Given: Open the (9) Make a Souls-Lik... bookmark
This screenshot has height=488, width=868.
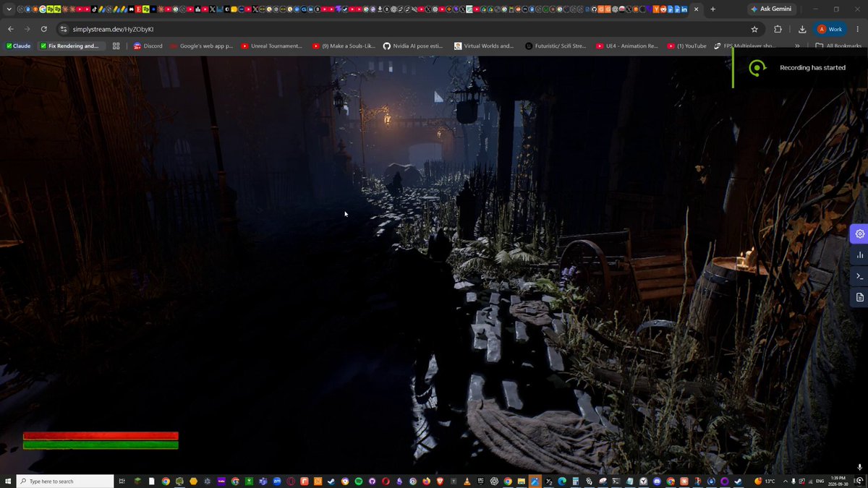Looking at the screenshot, I should tap(344, 46).
